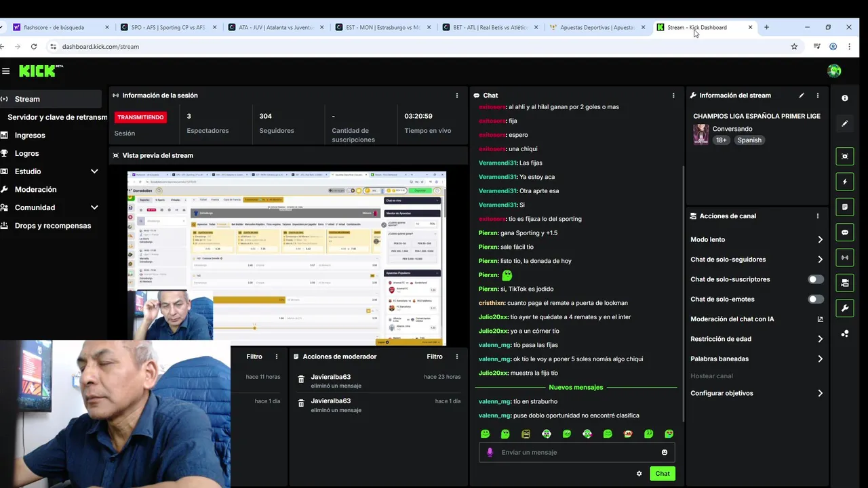Screen dimensions: 868x488
Task: Insert the last heart-eyes emote in the row
Action: pyautogui.click(x=669, y=434)
